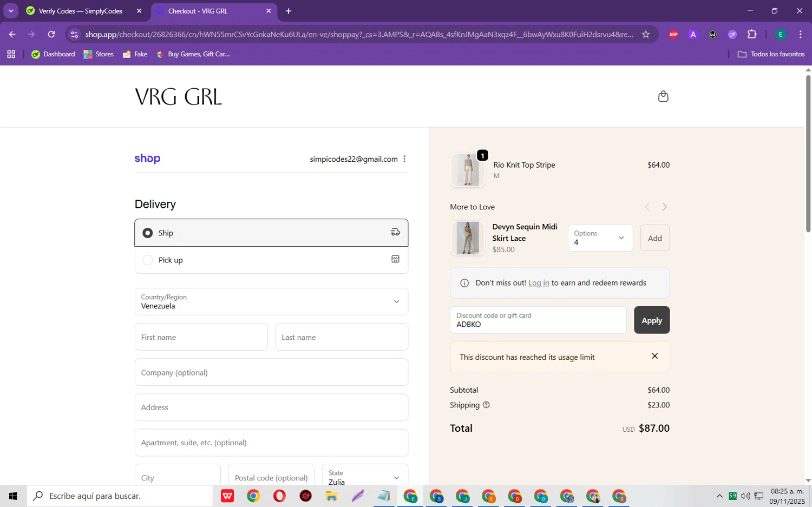Close the Checkout - VRG GRL tab
This screenshot has height=507, width=812.
269,11
